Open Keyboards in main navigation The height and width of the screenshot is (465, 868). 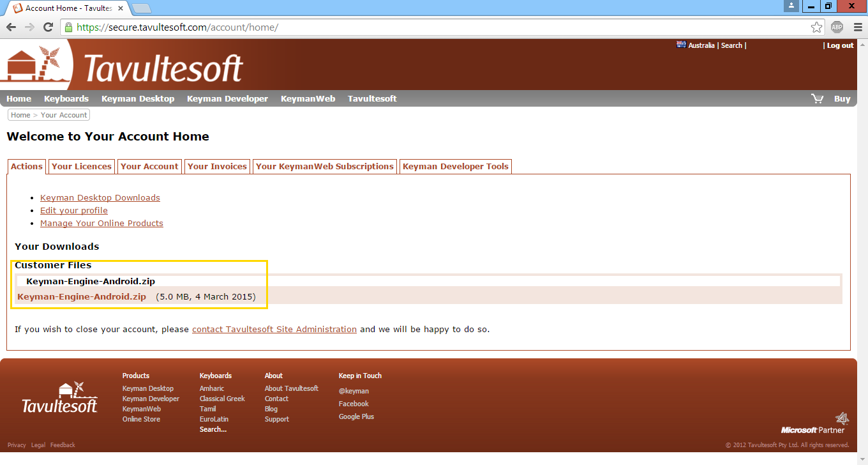66,98
